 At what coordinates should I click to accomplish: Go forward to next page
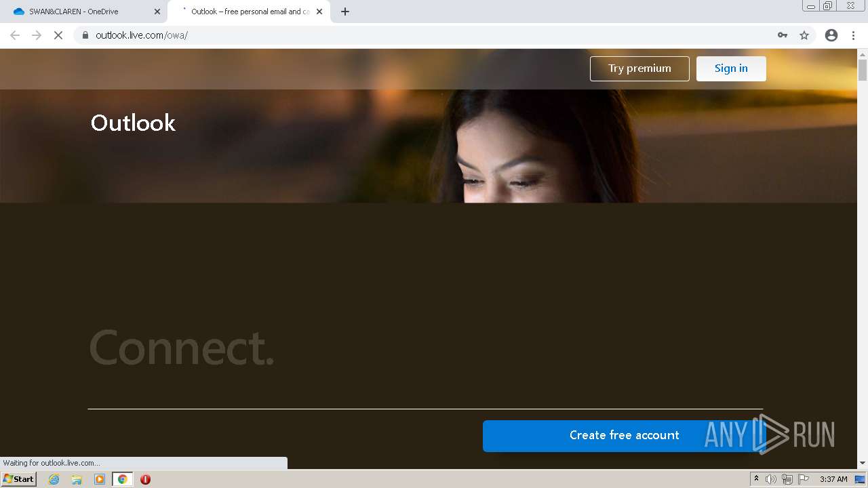(x=37, y=35)
